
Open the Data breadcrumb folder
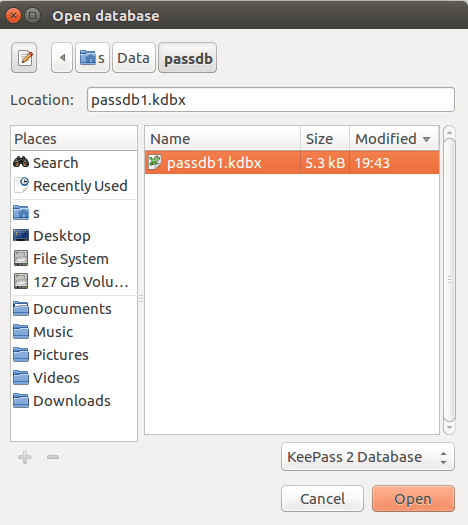134,58
